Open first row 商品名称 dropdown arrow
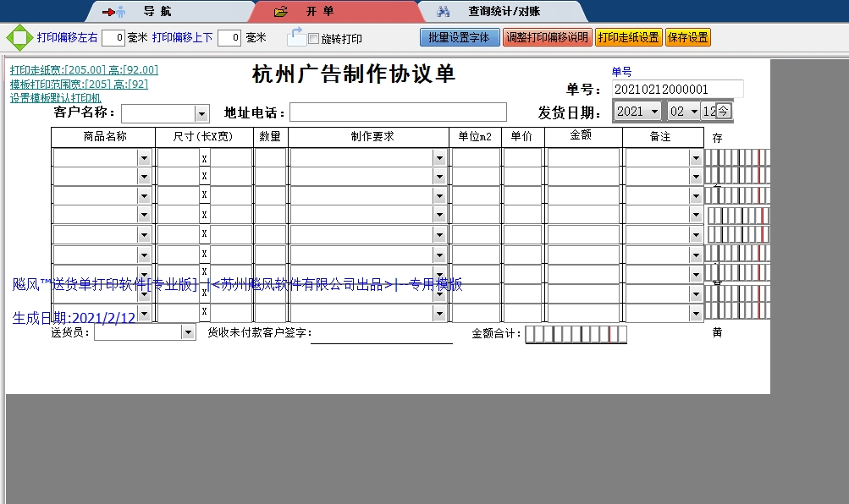Image resolution: width=849 pixels, height=504 pixels. (144, 158)
